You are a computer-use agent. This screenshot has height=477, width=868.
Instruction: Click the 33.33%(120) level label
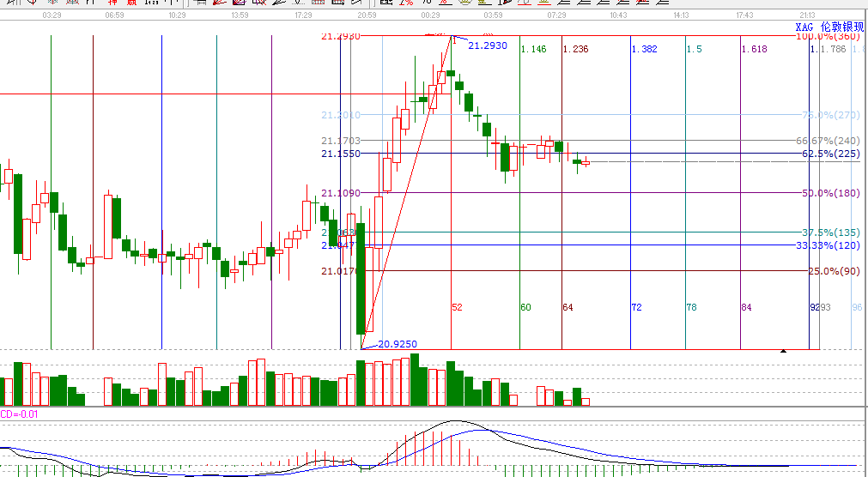click(x=828, y=245)
